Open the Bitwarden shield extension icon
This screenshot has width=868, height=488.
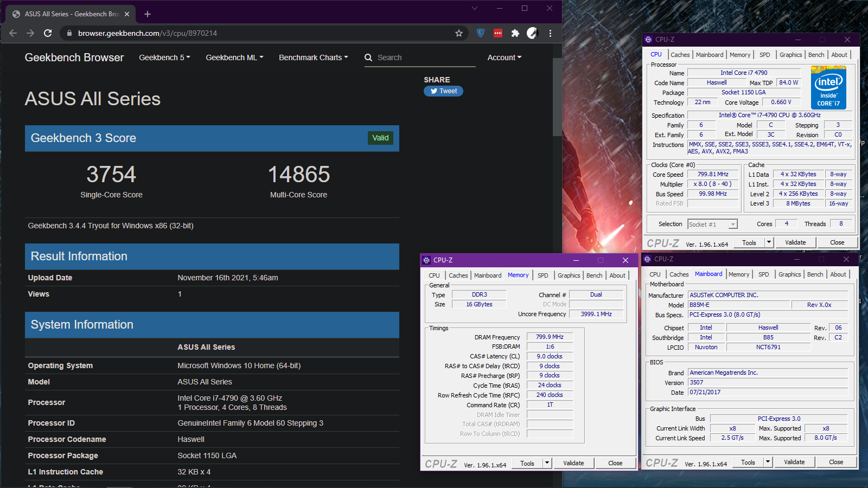(x=481, y=33)
